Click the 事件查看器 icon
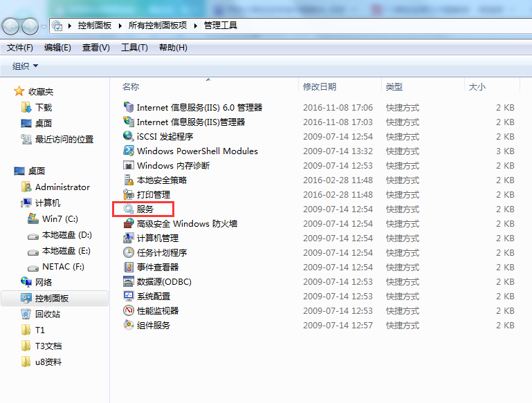Screen dimensions: 532x403 [128, 267]
